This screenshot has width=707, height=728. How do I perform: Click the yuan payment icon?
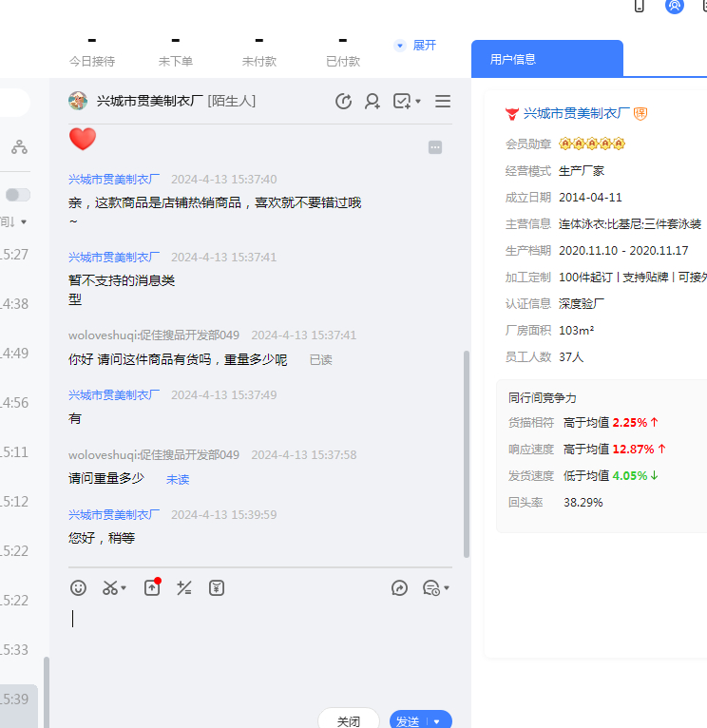(217, 588)
